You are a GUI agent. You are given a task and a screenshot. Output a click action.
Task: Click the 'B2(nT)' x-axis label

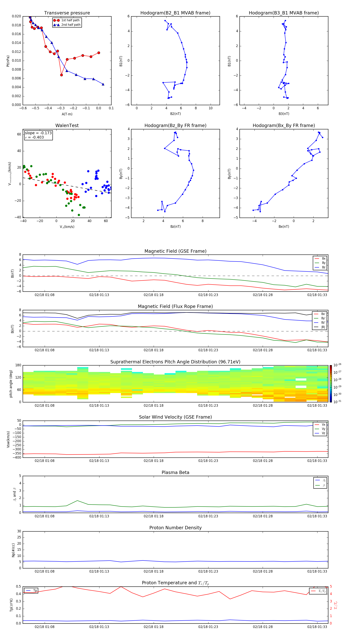175,114
